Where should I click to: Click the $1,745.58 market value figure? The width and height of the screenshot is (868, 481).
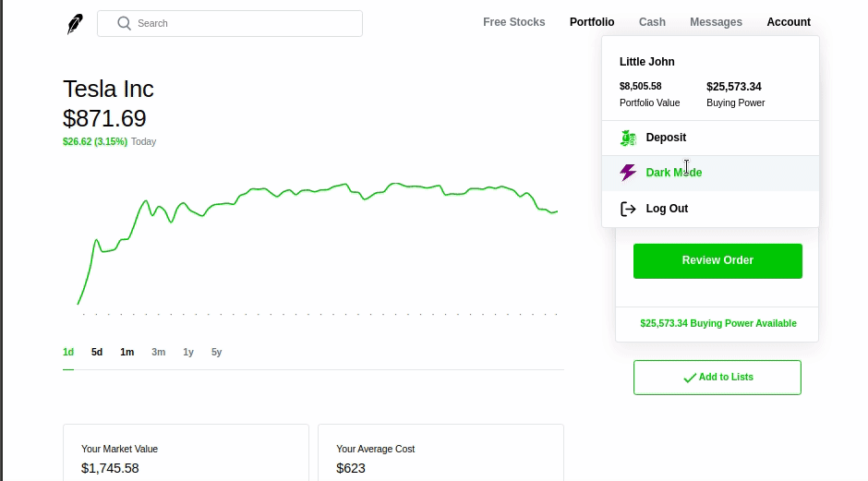click(x=110, y=468)
